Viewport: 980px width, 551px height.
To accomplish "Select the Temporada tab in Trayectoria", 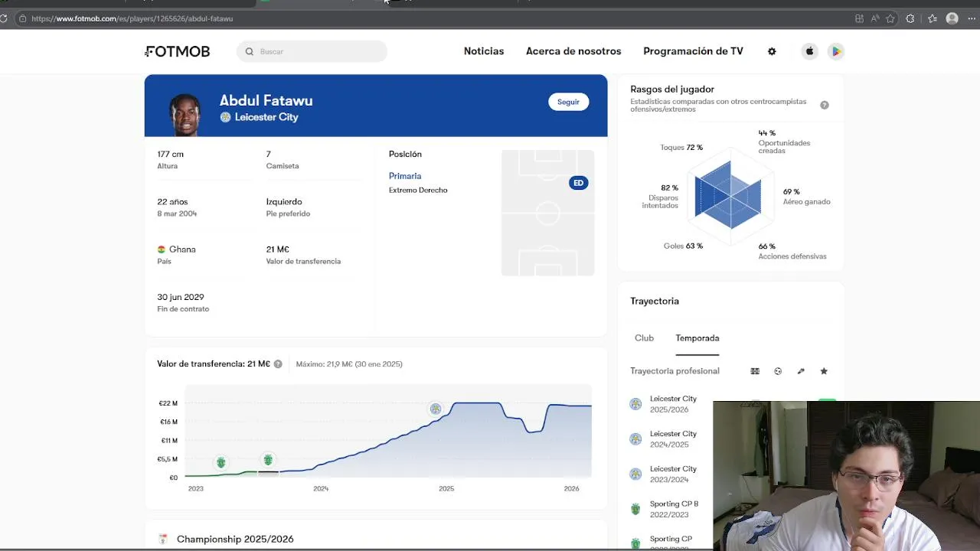I will click(x=697, y=338).
